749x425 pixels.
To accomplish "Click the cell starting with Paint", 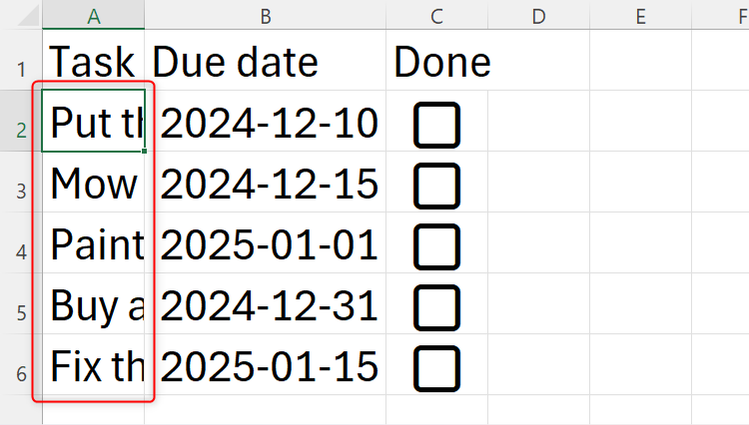I will [x=93, y=245].
